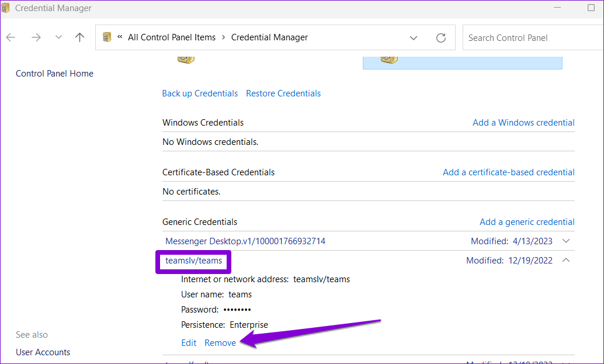Click 'Modified: 12/19/2022' on teamslv/teams row
The image size is (604, 364).
pyautogui.click(x=509, y=261)
